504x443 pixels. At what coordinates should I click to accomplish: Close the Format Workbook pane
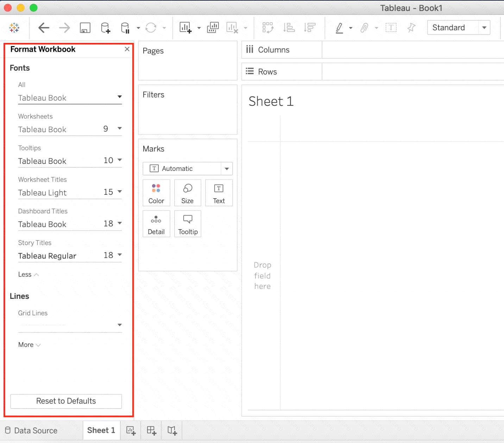127,49
